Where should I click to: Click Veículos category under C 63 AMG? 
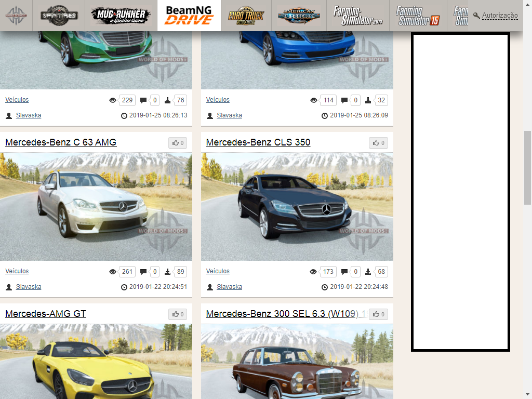pyautogui.click(x=17, y=271)
